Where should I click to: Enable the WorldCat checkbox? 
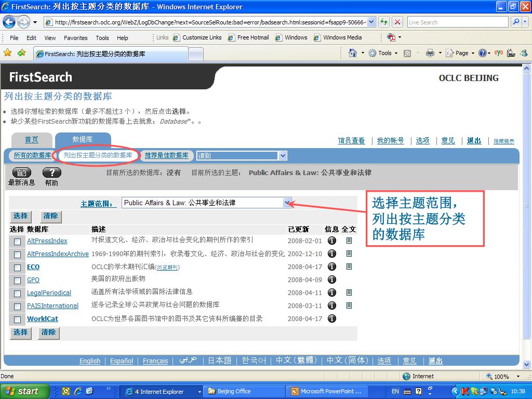point(17,320)
